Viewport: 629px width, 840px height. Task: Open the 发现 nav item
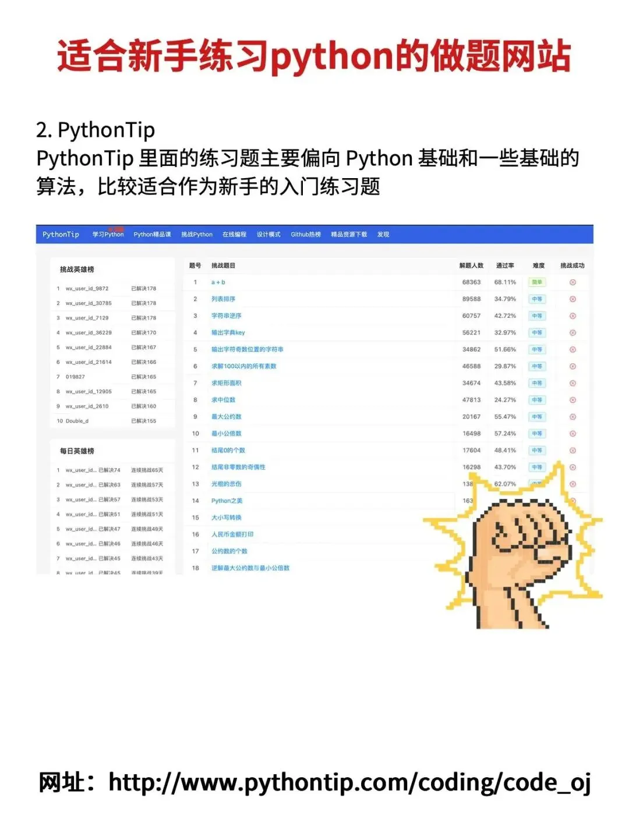[383, 235]
